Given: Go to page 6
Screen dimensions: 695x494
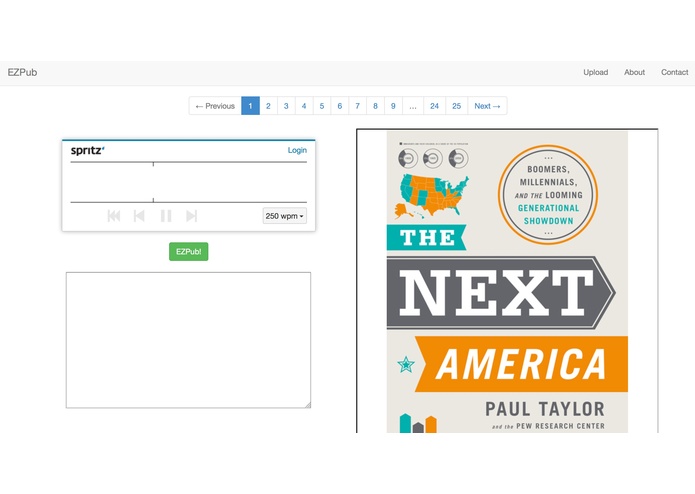Looking at the screenshot, I should point(340,106).
